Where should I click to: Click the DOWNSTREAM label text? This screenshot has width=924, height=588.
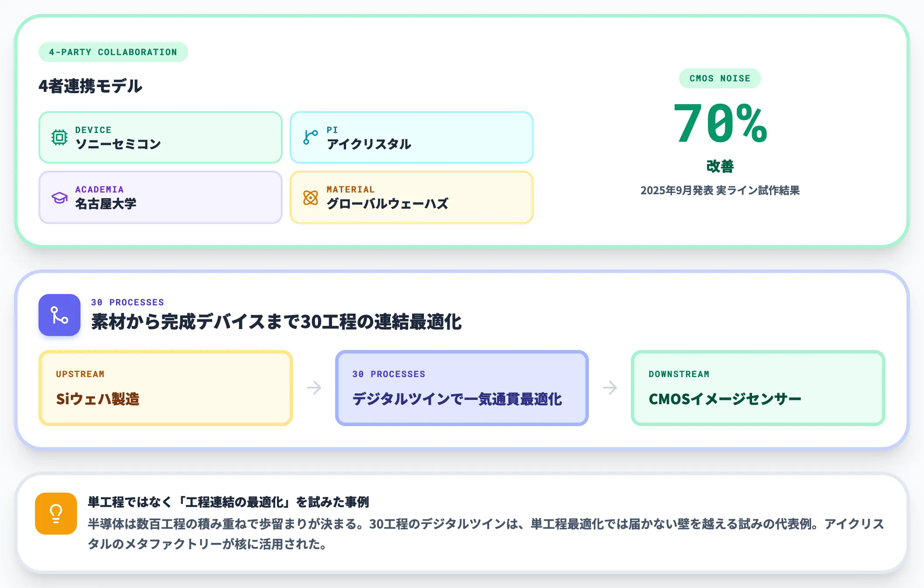679,374
